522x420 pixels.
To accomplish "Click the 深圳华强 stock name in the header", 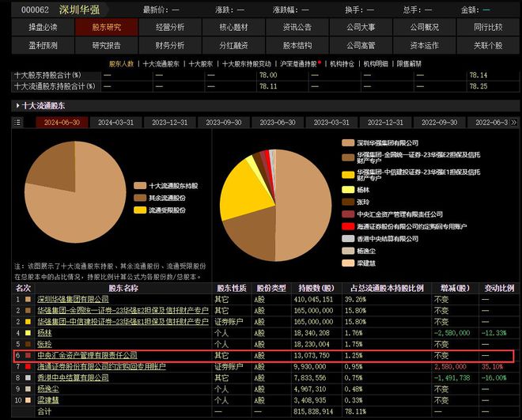I will 79,9.
